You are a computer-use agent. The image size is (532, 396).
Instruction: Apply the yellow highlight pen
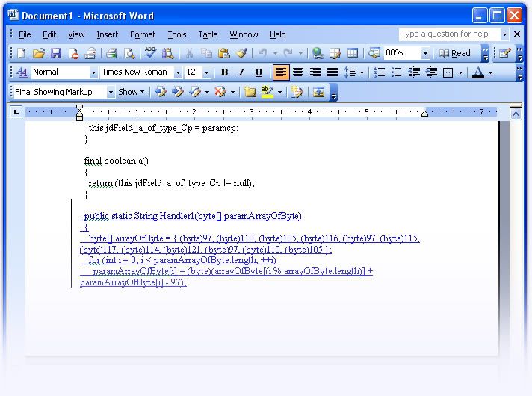267,92
